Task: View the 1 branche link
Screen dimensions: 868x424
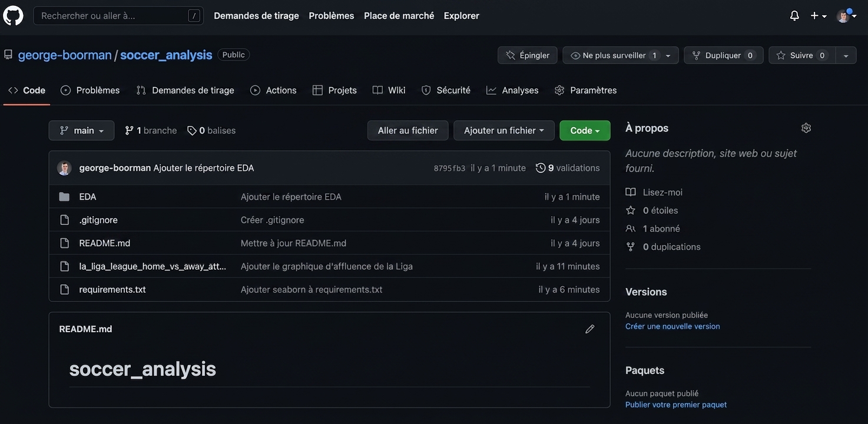Action: 151,131
